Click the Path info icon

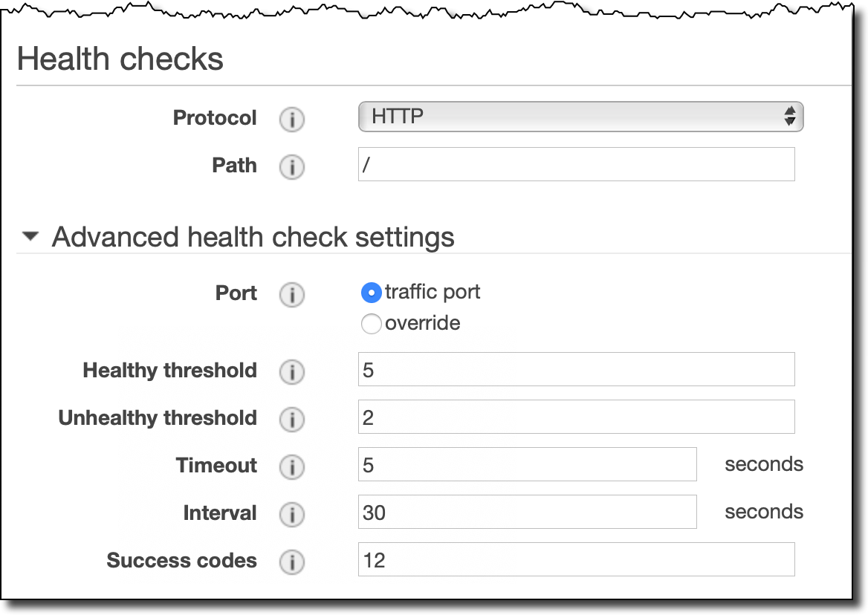click(x=292, y=166)
